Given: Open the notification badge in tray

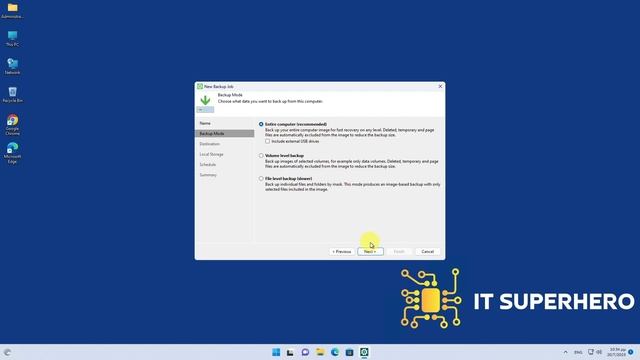Looking at the screenshot, I should [x=631, y=352].
